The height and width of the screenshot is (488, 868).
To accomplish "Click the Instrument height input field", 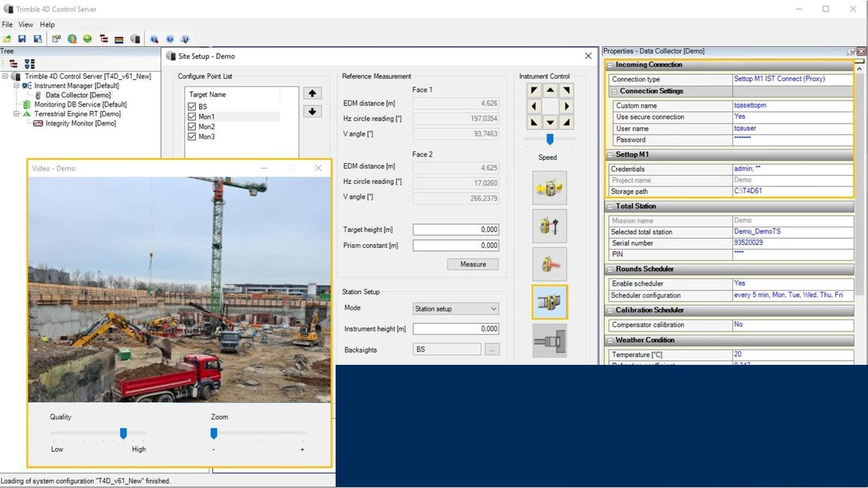I will tap(456, 329).
